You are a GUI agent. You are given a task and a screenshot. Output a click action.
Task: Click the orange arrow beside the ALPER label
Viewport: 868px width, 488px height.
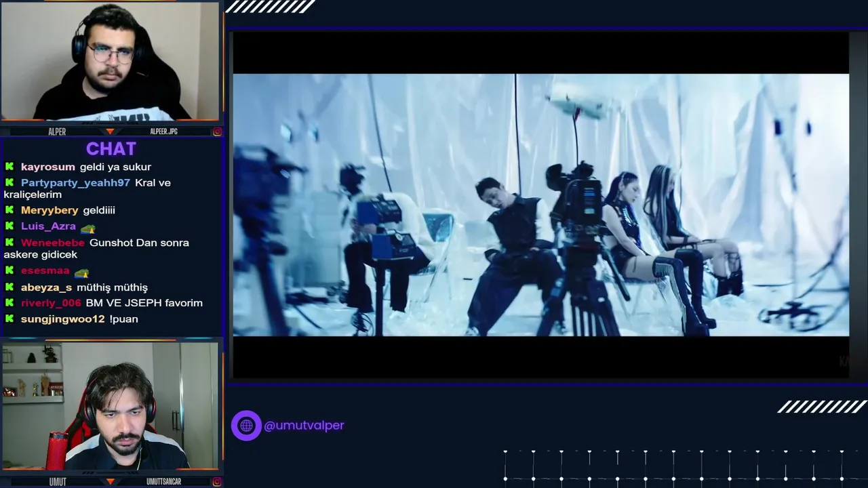110,131
